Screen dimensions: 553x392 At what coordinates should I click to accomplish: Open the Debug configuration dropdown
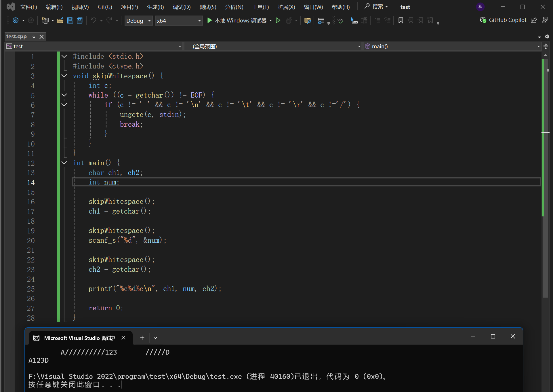click(x=149, y=21)
